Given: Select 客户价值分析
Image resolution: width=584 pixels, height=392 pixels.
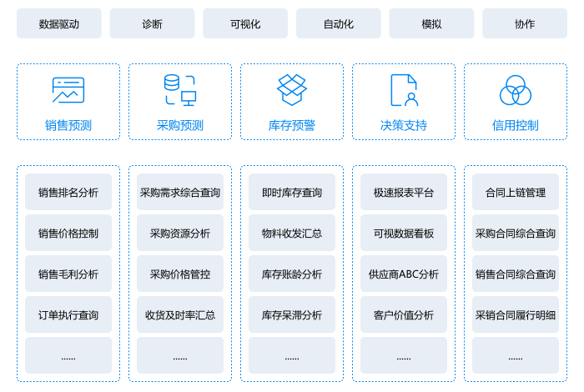Looking at the screenshot, I should 404,314.
